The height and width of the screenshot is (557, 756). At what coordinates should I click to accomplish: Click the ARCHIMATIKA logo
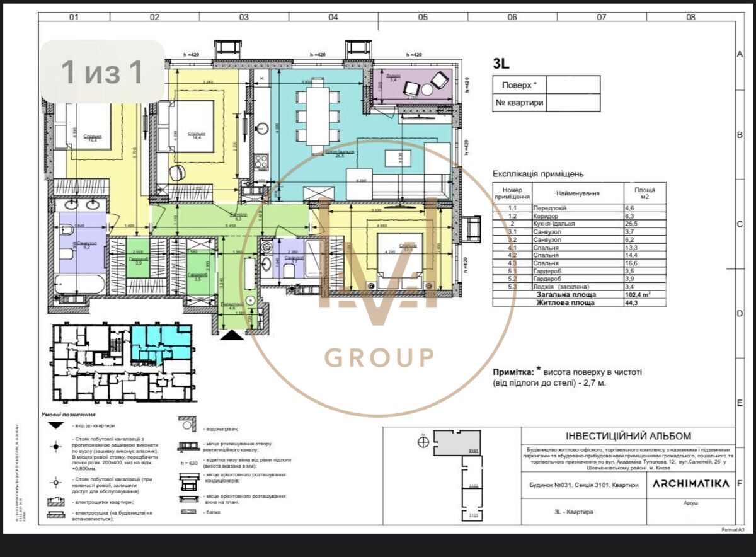[691, 484]
